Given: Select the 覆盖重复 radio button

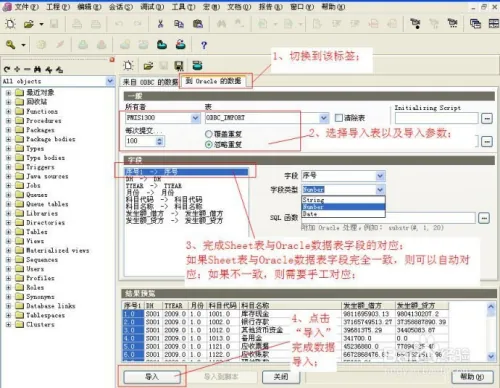Looking at the screenshot, I should pos(209,134).
